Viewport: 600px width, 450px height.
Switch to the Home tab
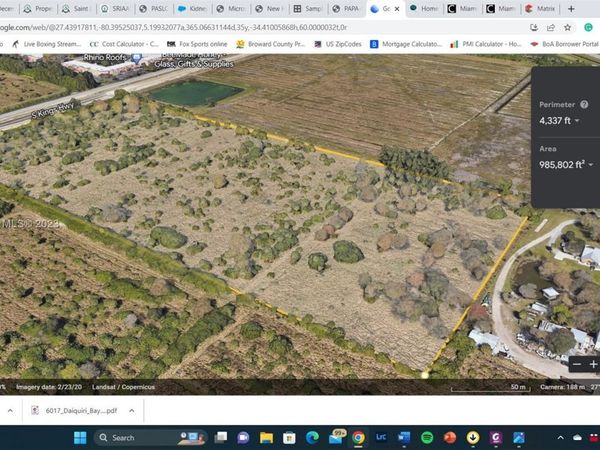click(424, 8)
